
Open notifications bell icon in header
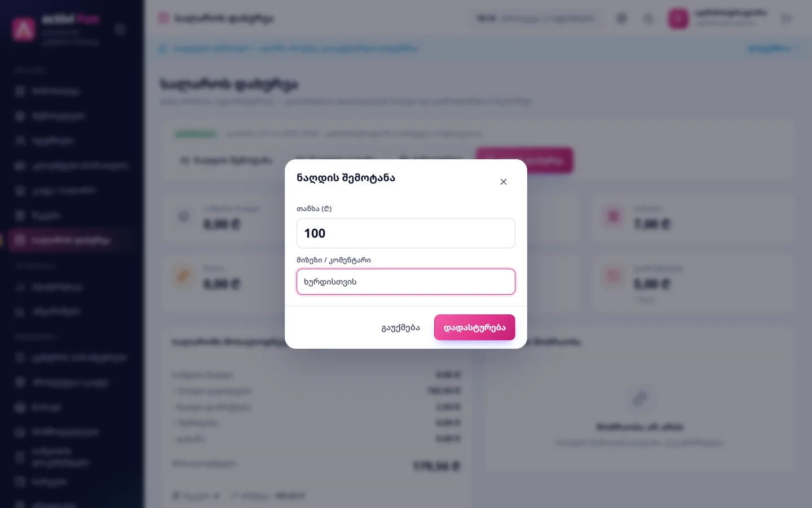(648, 19)
